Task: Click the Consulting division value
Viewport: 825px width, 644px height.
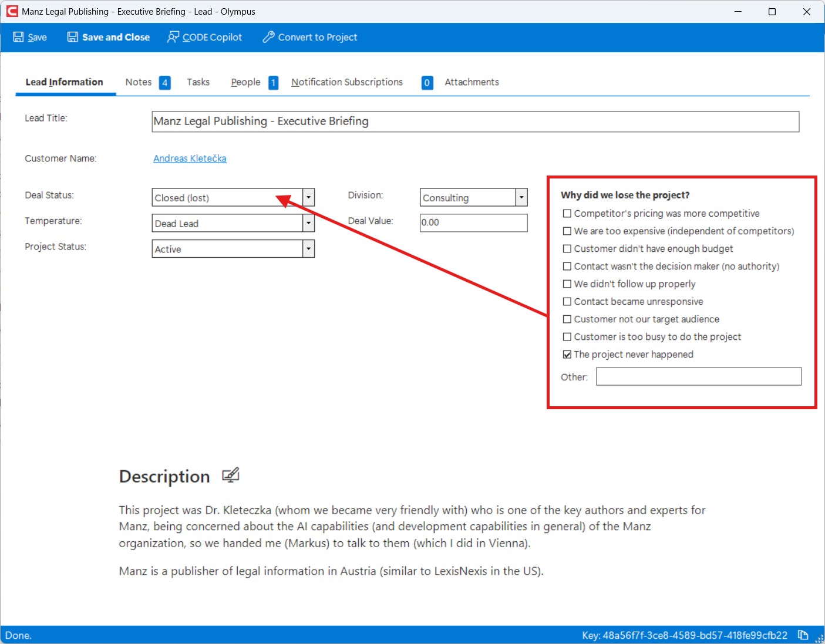Action: tap(446, 198)
